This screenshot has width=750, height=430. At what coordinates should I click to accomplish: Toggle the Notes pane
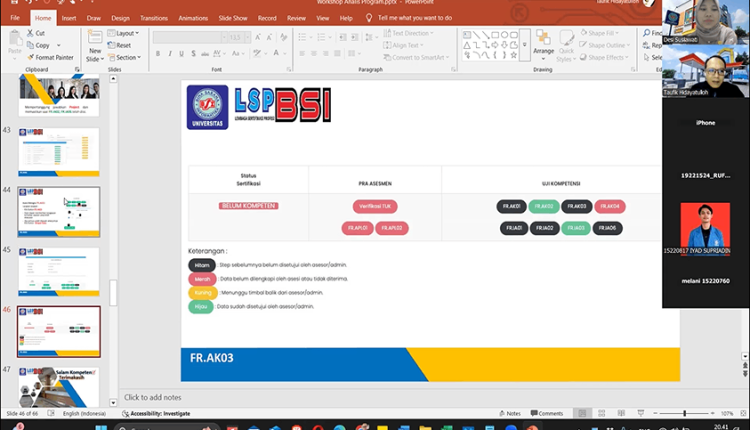click(510, 413)
